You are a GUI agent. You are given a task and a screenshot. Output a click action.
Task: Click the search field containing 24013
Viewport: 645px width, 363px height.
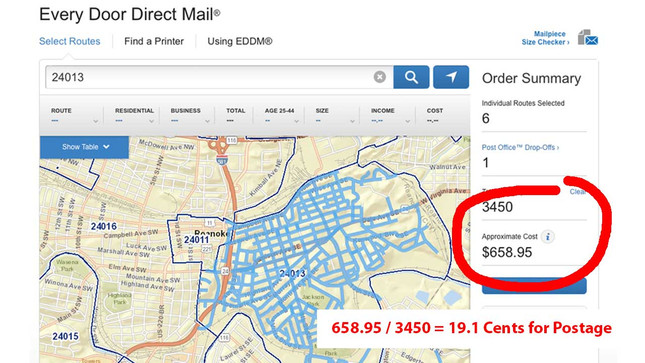tap(219, 77)
